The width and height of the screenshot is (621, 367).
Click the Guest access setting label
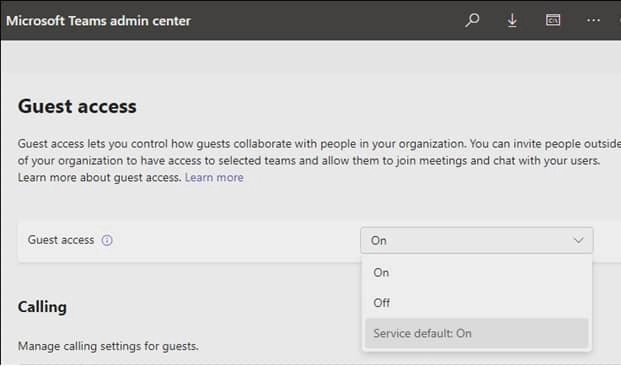[x=61, y=240]
